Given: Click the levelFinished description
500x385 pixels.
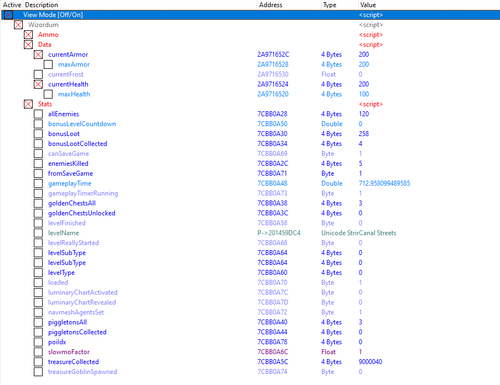Looking at the screenshot, I should click(x=67, y=223).
